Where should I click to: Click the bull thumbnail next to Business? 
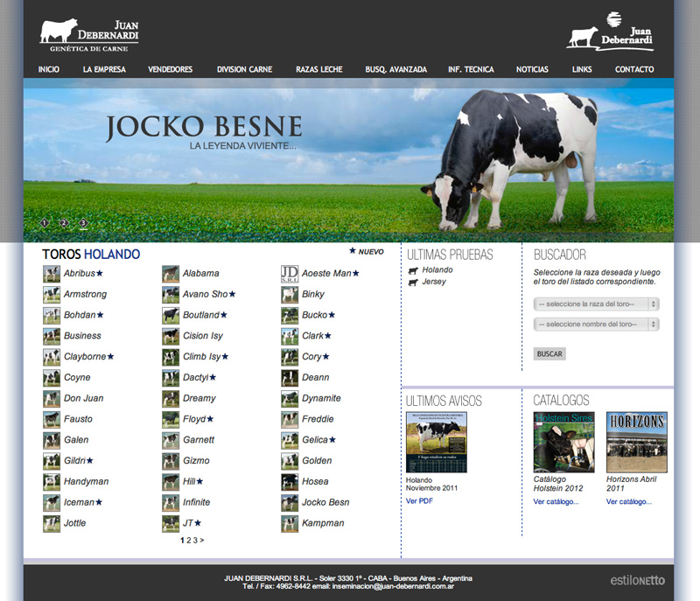click(x=52, y=336)
